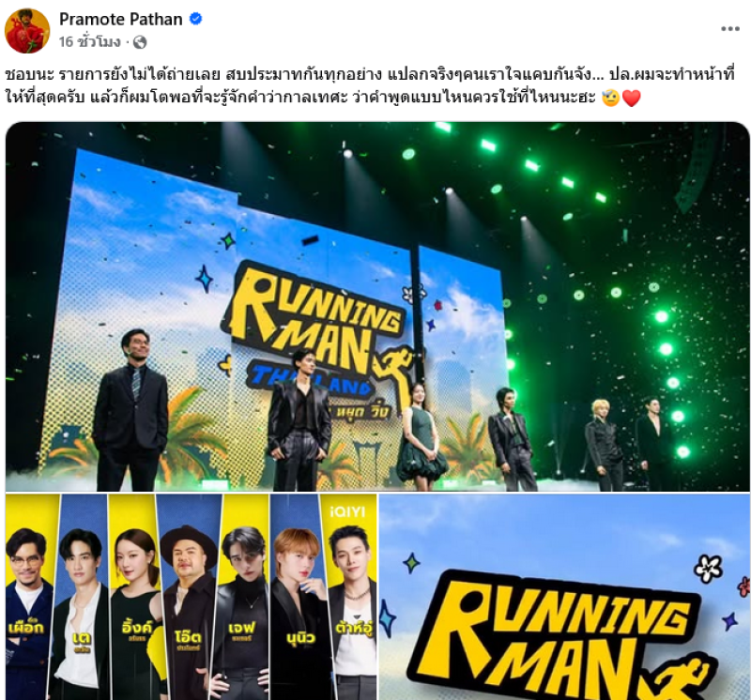Select cast member อิงค์ panel

[135, 597]
